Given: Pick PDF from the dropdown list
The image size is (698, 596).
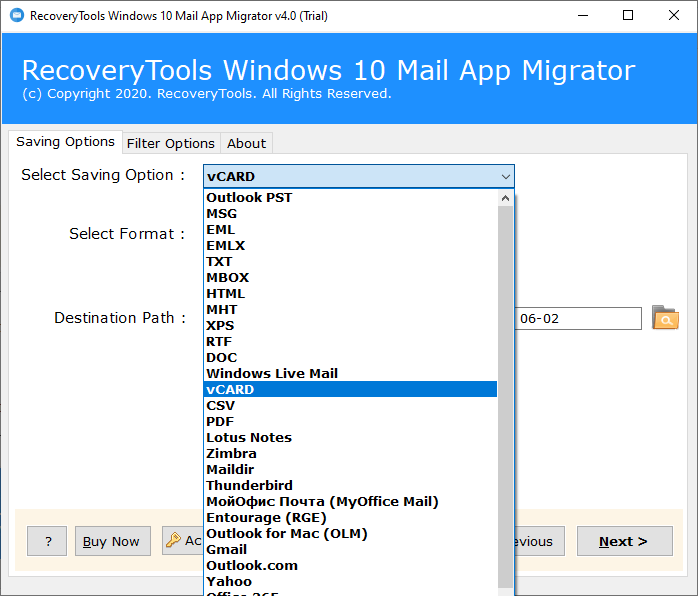Looking at the screenshot, I should coord(350,422).
